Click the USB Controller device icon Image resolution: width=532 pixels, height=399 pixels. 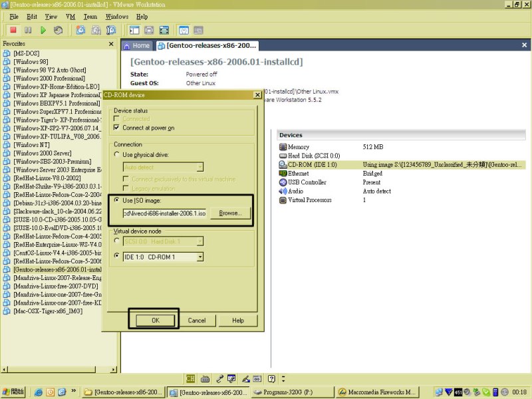(283, 182)
